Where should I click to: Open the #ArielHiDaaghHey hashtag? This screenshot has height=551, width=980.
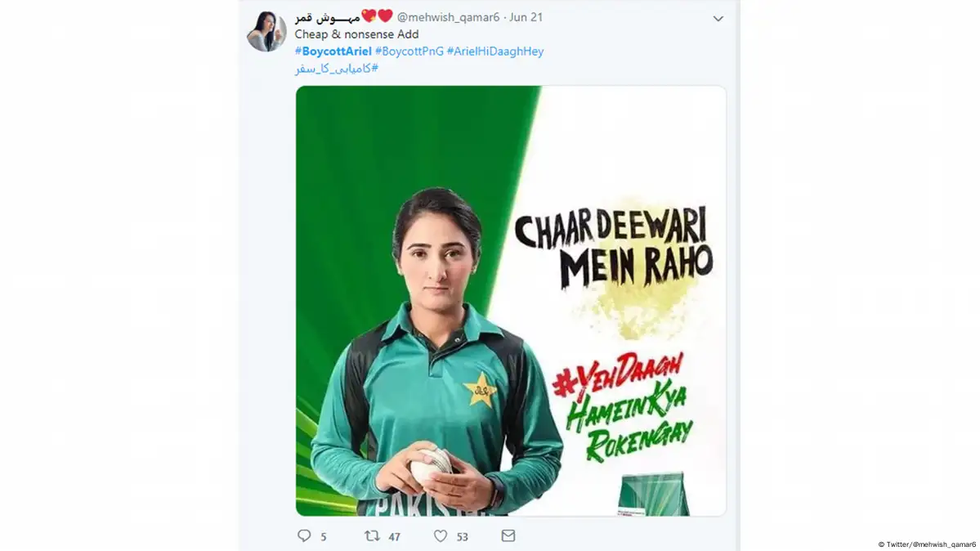point(495,52)
